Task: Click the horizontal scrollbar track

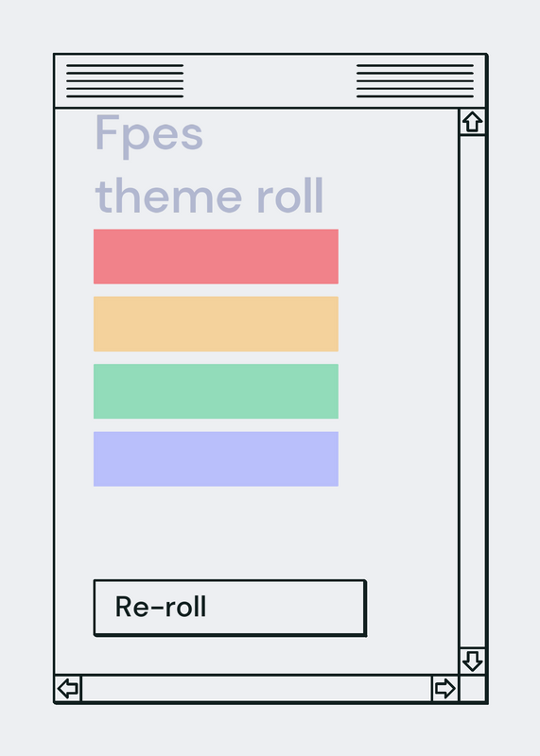Action: [256, 688]
